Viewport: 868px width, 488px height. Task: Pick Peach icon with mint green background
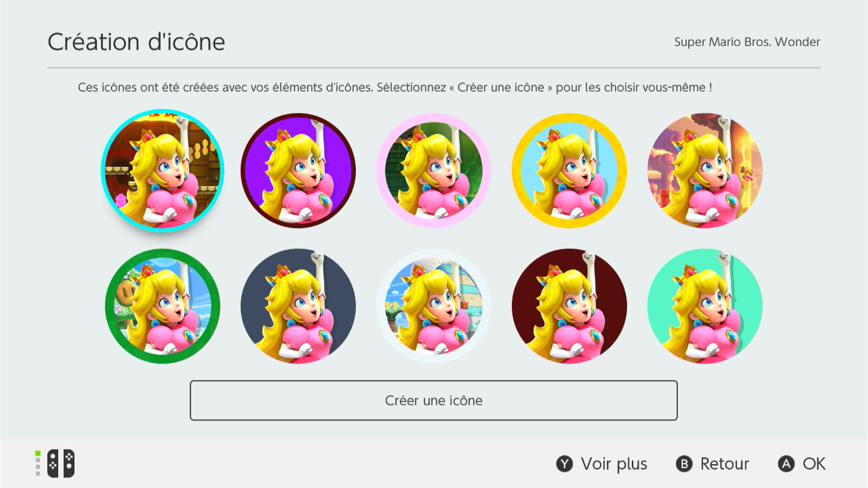coord(705,306)
